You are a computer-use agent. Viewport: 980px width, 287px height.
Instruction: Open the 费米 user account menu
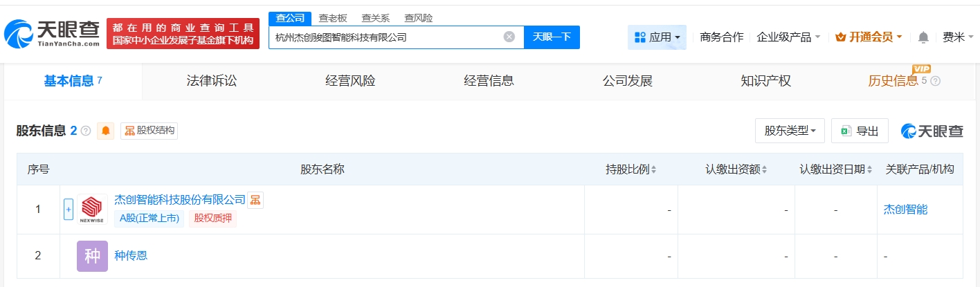[x=958, y=37]
